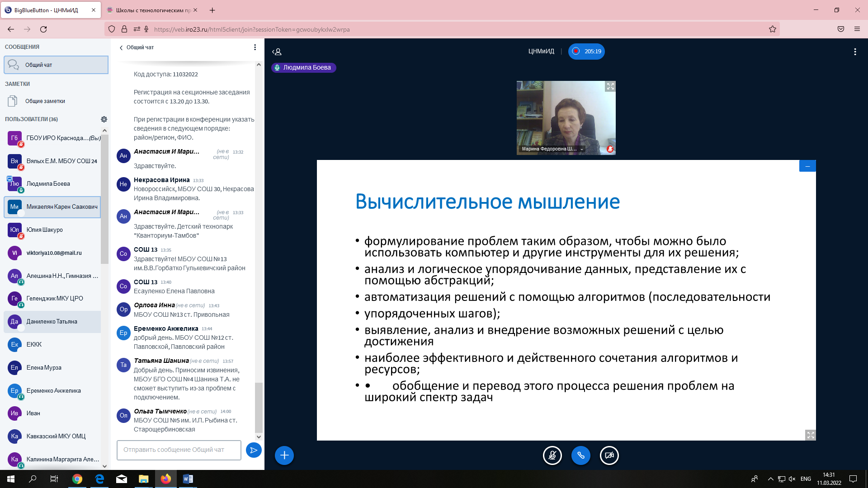This screenshot has height=488, width=868.
Task: Click the send message arrow button
Action: click(254, 450)
